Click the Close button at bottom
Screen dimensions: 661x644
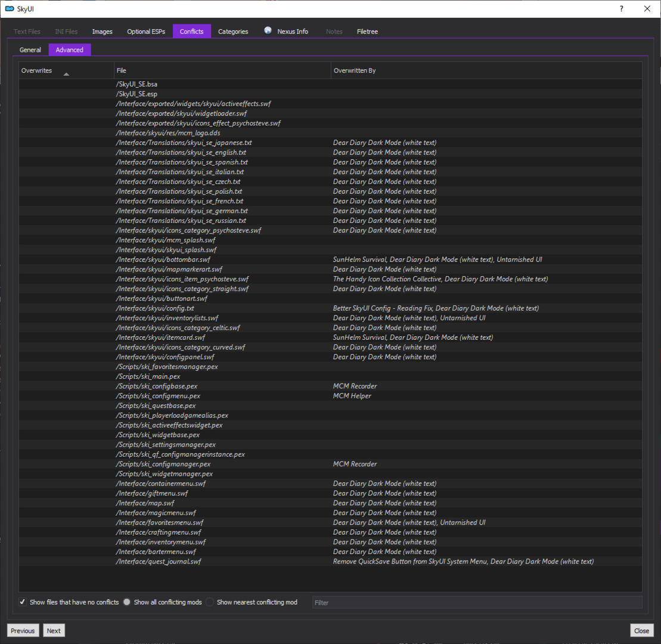(641, 630)
